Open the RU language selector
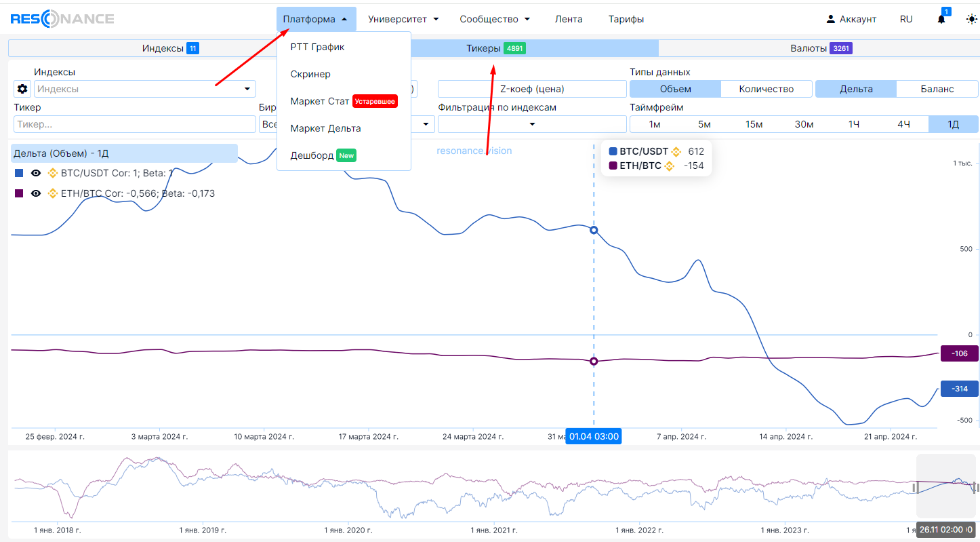The width and height of the screenshot is (980, 542). pos(906,19)
